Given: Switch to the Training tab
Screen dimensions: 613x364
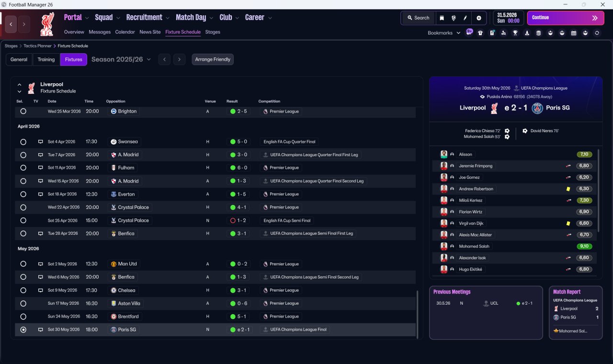Looking at the screenshot, I should pos(46,59).
